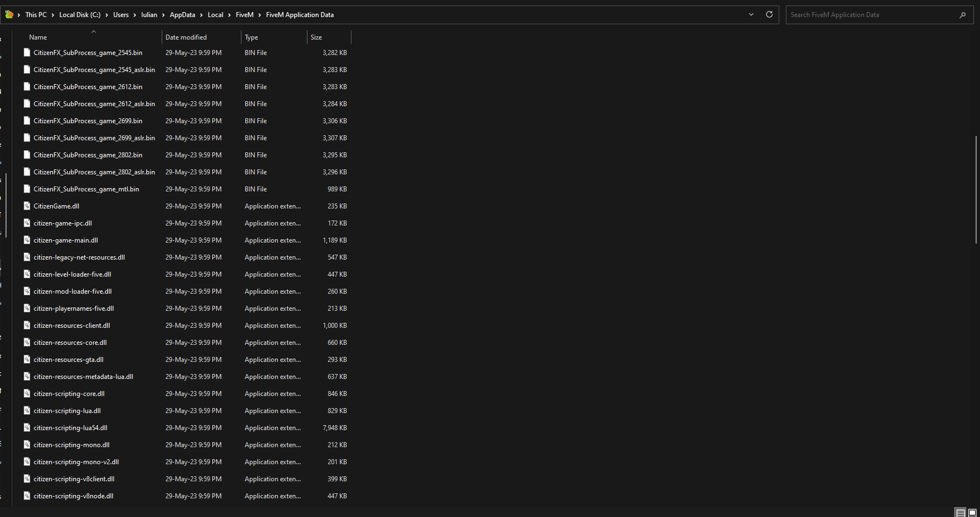Sort files by Name column header

point(38,37)
